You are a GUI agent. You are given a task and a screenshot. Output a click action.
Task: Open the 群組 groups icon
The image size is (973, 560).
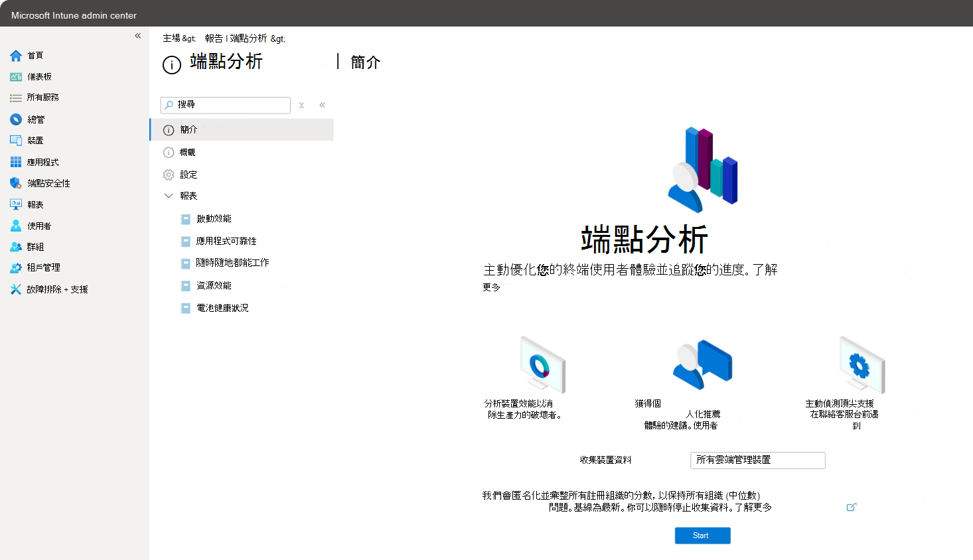point(16,247)
